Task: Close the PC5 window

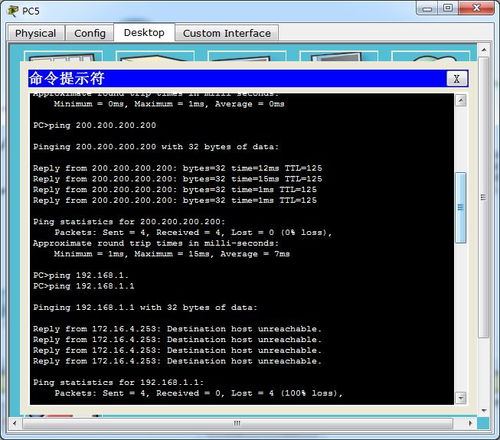Action: click(x=476, y=8)
